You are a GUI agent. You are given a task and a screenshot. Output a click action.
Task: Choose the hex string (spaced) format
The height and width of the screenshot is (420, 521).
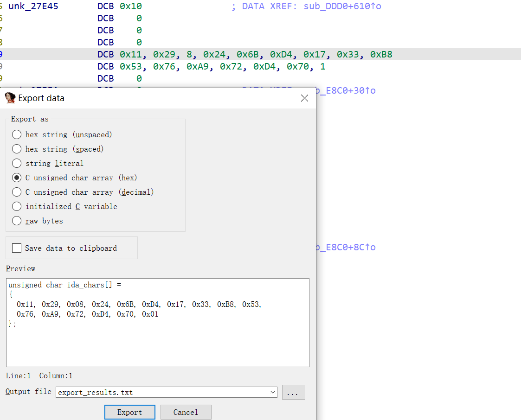(x=17, y=149)
